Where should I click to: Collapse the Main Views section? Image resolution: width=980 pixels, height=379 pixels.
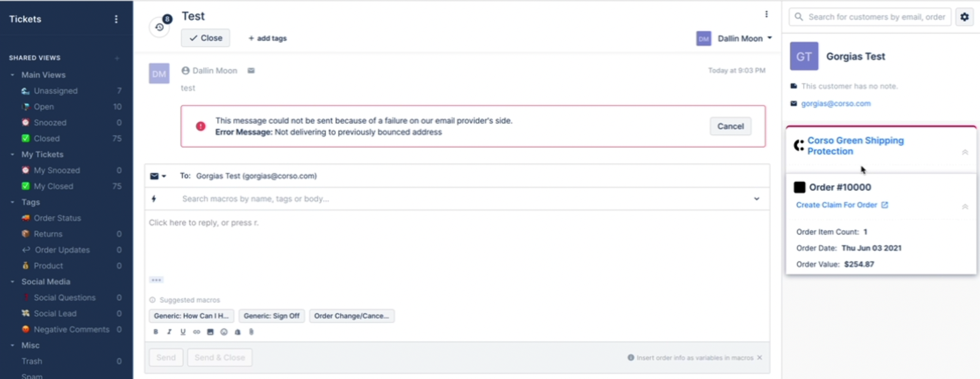tap(12, 75)
